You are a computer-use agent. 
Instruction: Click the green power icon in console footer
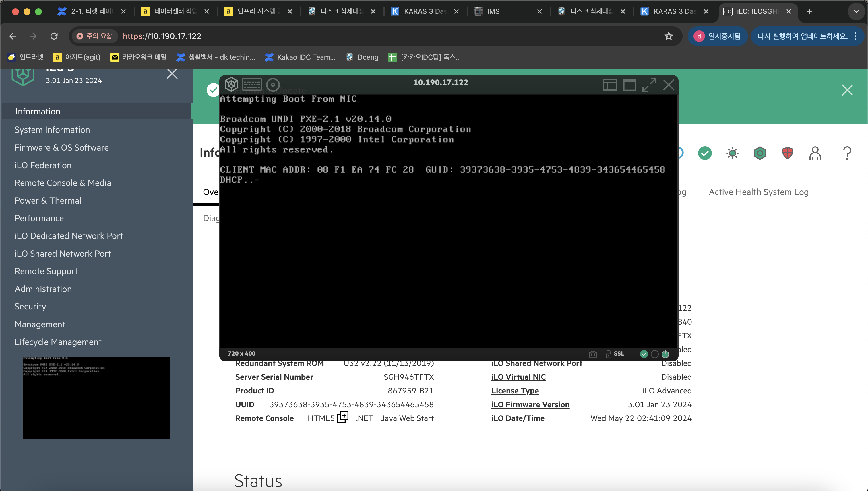(x=665, y=354)
